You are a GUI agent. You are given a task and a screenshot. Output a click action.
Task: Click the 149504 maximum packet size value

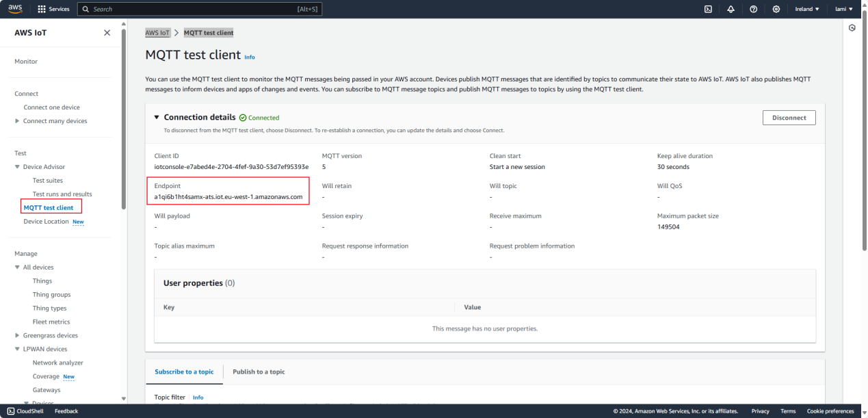pos(668,227)
